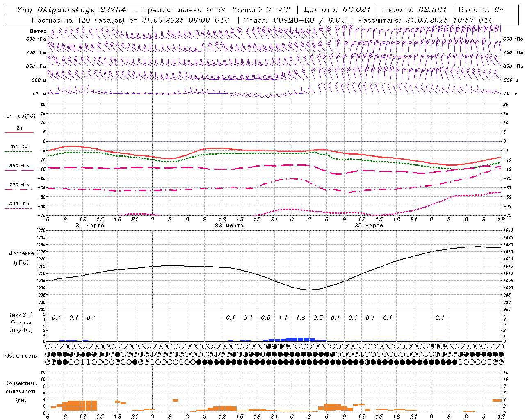Click the 'Тем-ра(°C)' temperature panel label
525x420 pixels.
coord(19,116)
